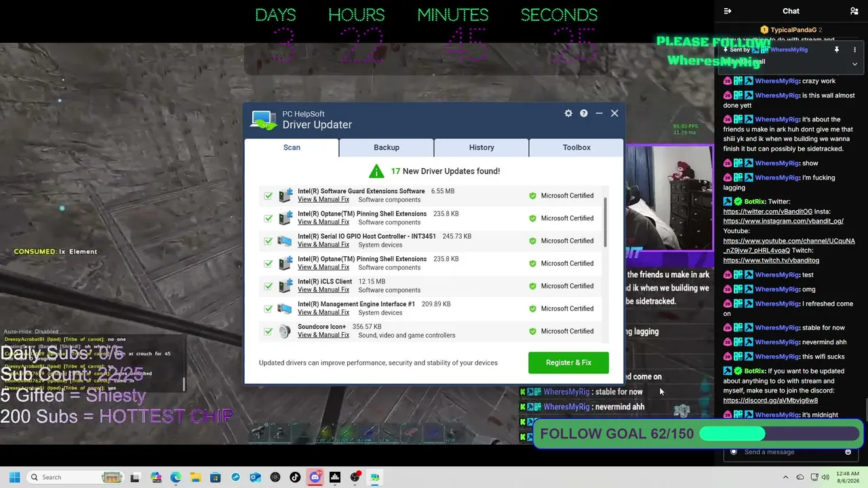Launch Microsoft 365 Copilot from taskbar
This screenshot has height=488, width=868.
pyautogui.click(x=156, y=477)
